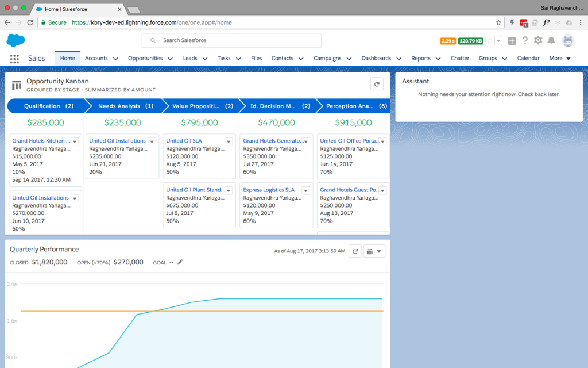Edit the quarterly goal pencil icon
The image size is (588, 368).
click(180, 262)
